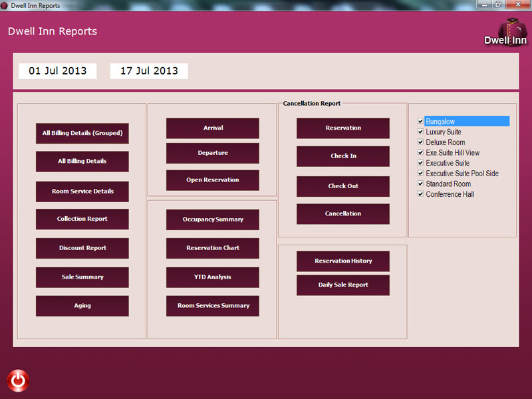The image size is (532, 399).
Task: View the Occupancy Summary report
Action: pos(213,219)
